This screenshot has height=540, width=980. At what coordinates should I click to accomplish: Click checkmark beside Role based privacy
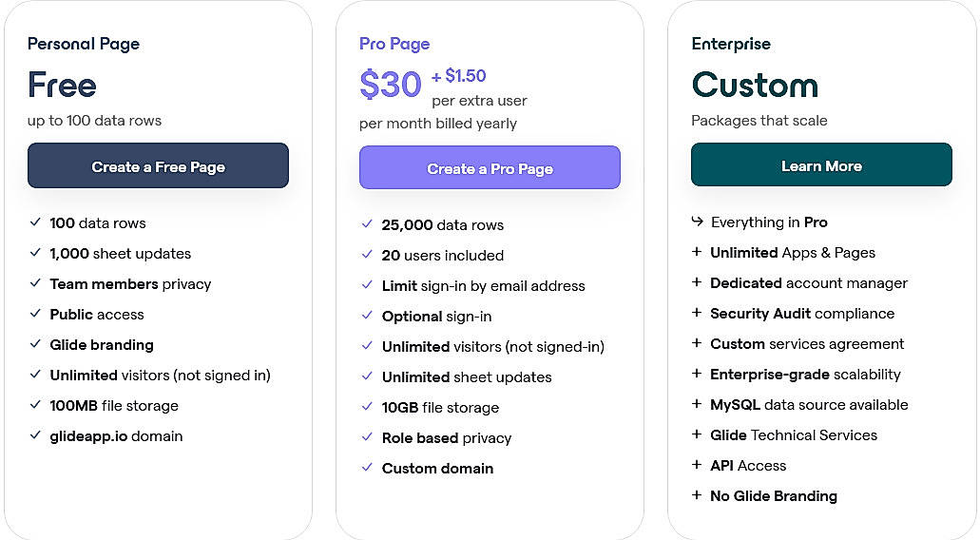(367, 437)
